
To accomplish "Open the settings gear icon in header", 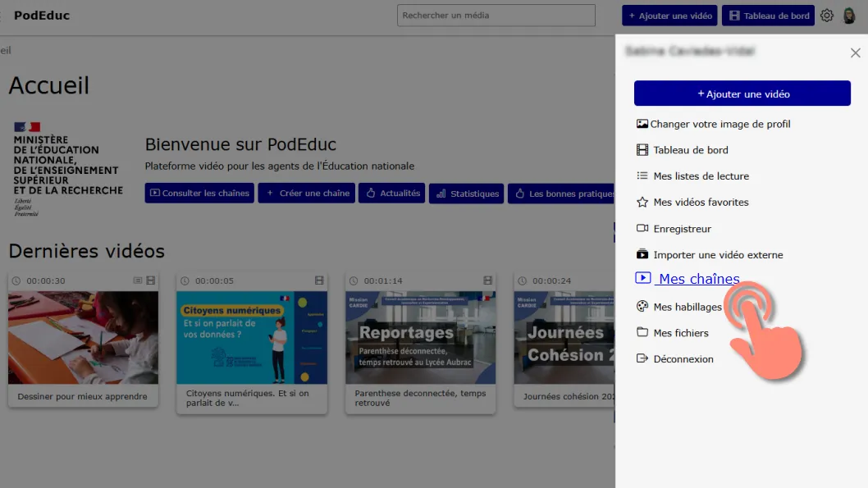I will [826, 16].
